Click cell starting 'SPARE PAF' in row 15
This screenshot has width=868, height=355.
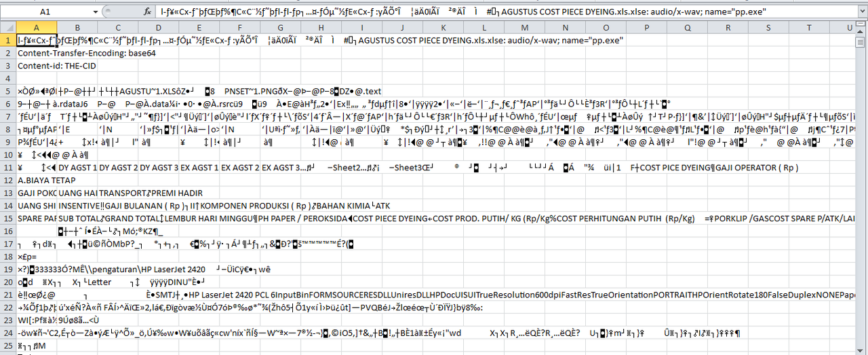[x=37, y=219]
